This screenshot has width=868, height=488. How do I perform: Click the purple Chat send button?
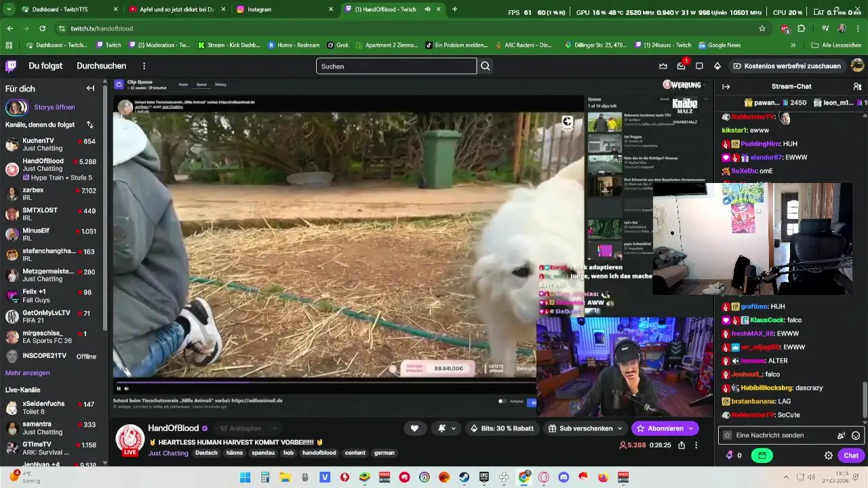coord(851,455)
